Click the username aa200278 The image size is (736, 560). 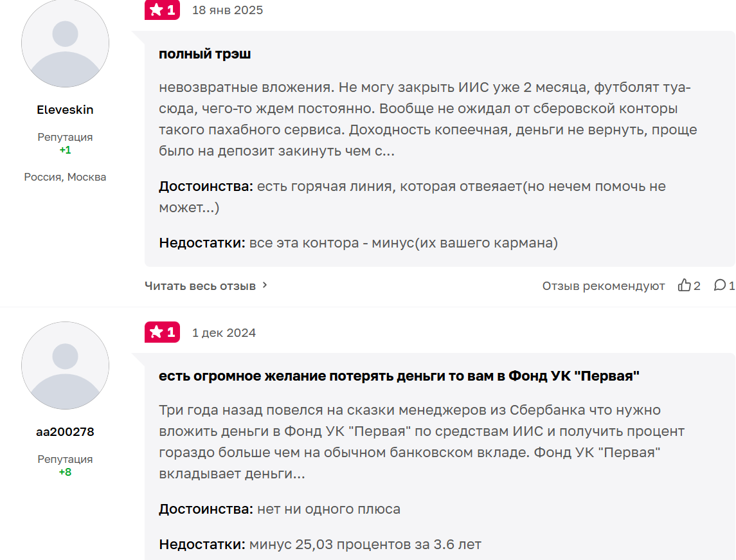65,432
